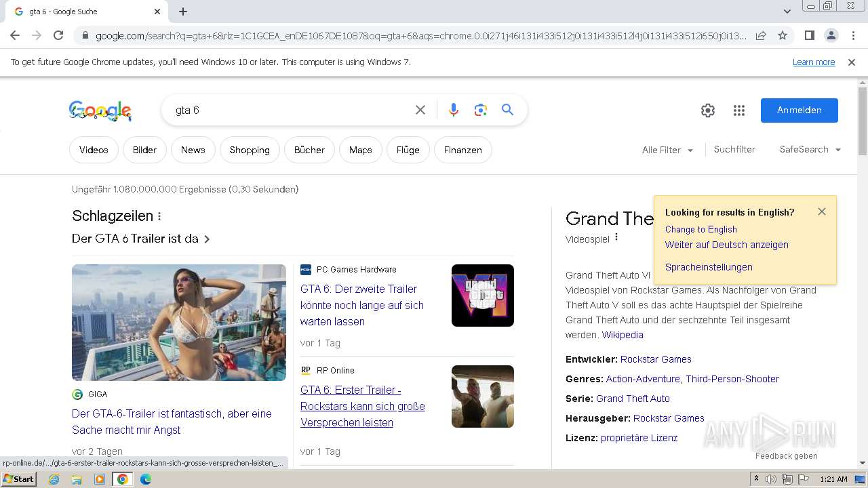The image size is (868, 488).
Task: Open more options next to Schlagzeilen
Action: (159, 216)
